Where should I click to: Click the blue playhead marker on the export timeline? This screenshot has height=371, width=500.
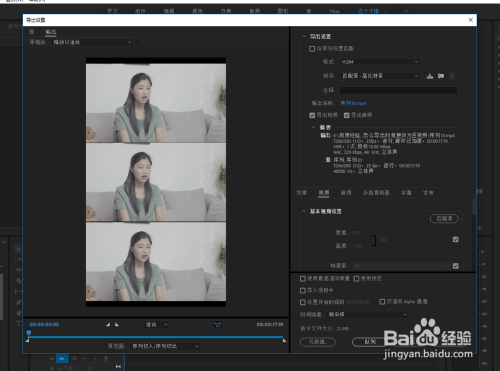click(29, 333)
